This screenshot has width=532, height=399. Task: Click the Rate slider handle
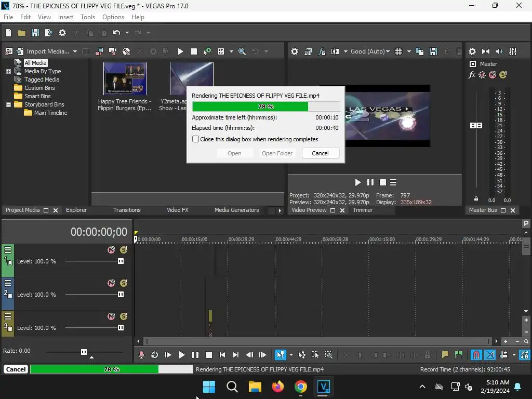click(x=84, y=352)
